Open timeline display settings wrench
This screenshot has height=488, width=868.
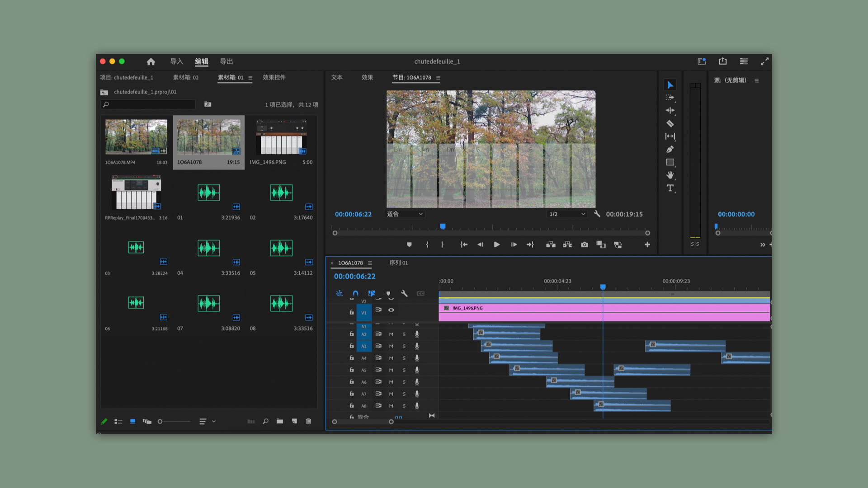[x=404, y=293]
